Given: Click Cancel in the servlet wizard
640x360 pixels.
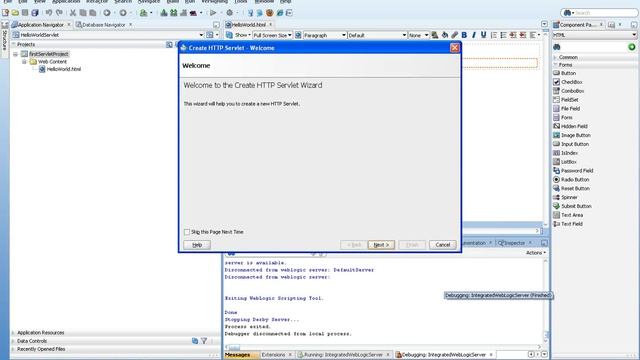Looking at the screenshot, I should pos(442,245).
